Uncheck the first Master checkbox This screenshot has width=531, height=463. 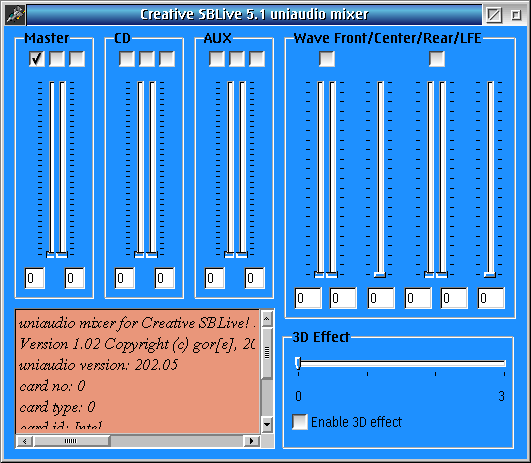37,59
